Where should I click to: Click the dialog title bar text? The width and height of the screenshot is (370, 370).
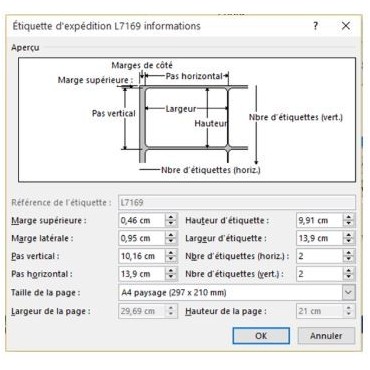click(107, 26)
